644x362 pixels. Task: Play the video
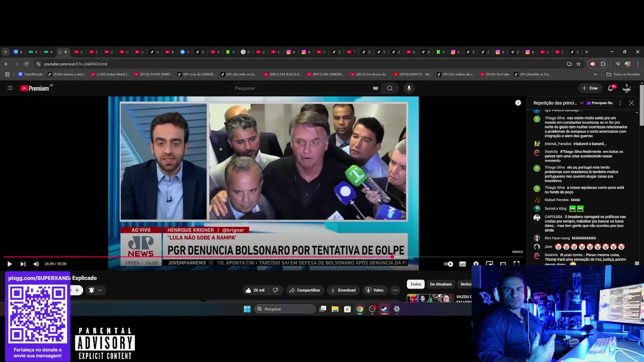[x=9, y=264]
